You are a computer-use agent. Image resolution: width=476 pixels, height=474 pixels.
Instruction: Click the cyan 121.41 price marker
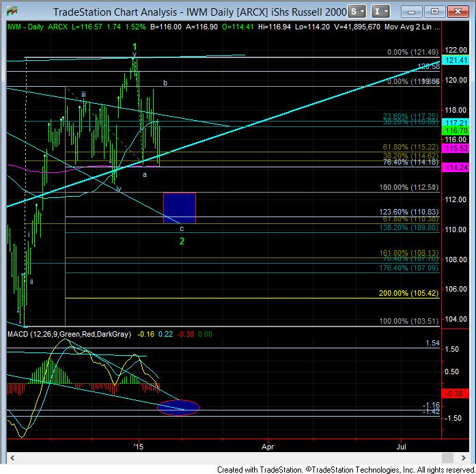[456, 60]
